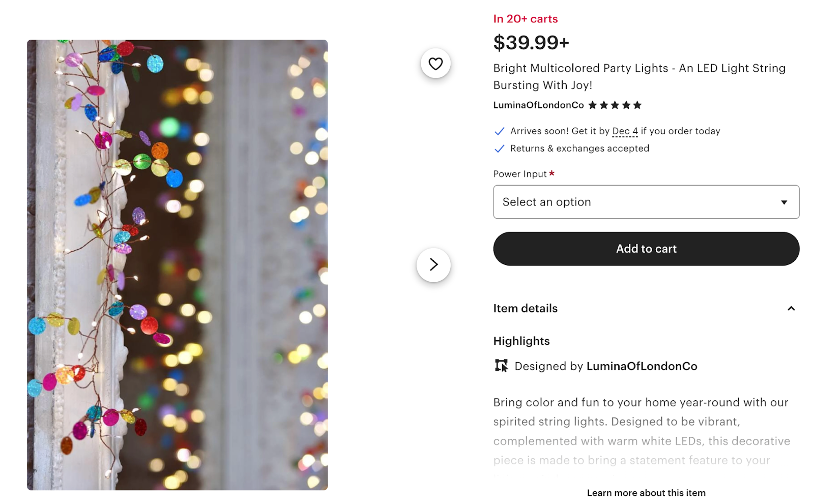Viewport: 814px width, 504px height.
Task: Collapse the Item details section
Action: tap(792, 308)
